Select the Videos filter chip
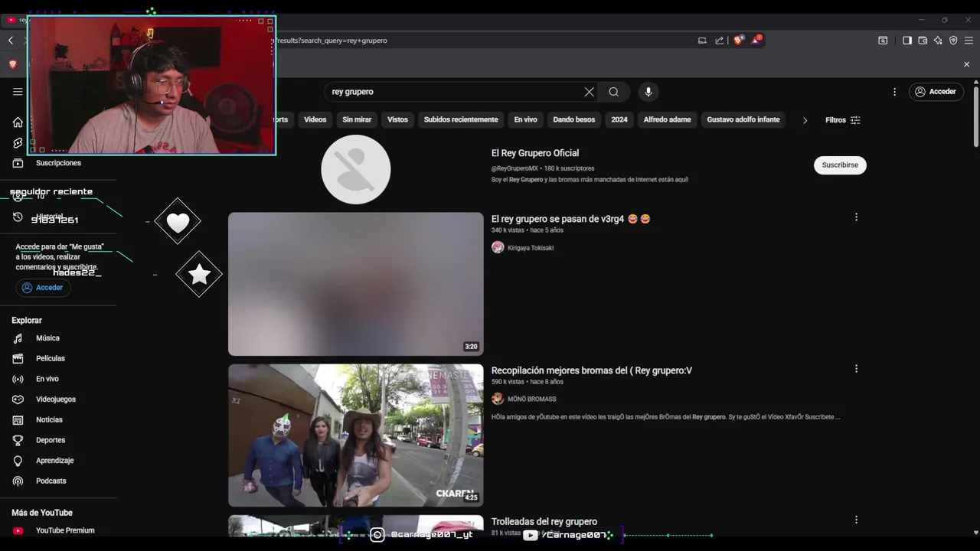The height and width of the screenshot is (551, 980). point(315,119)
